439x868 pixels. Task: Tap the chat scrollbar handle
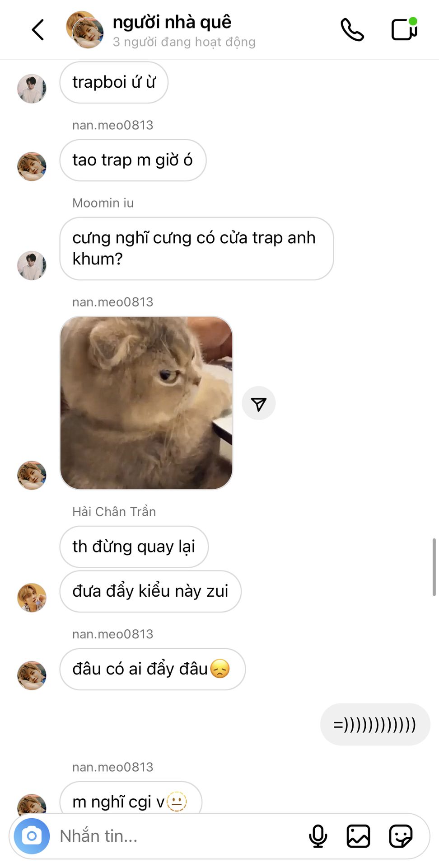tap(434, 567)
